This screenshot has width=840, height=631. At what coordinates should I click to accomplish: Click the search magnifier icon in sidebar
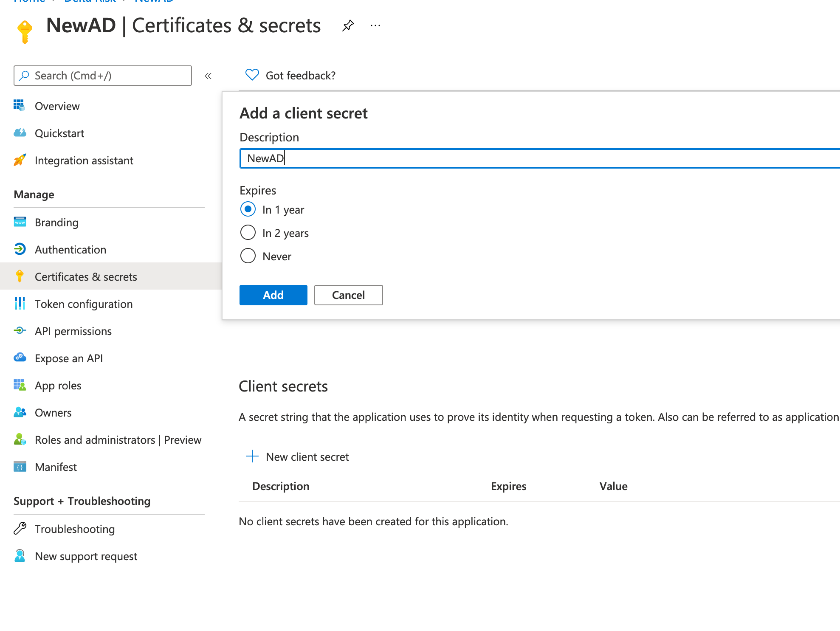tap(24, 76)
